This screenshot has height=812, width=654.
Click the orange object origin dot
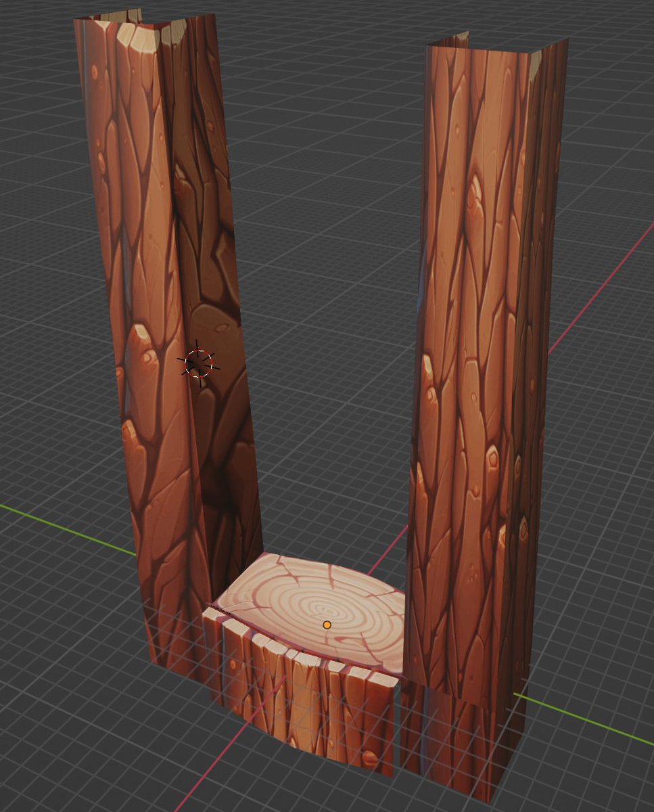click(327, 625)
